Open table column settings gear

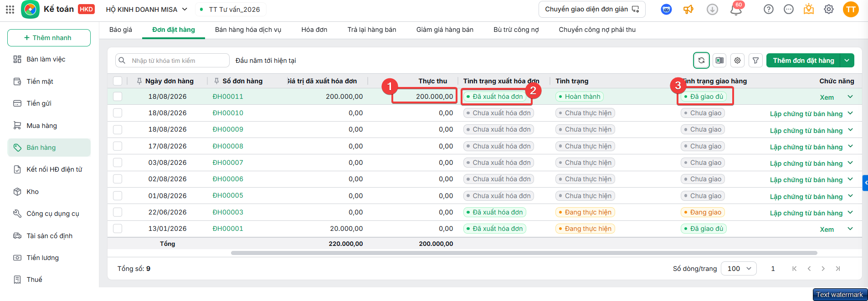(738, 60)
